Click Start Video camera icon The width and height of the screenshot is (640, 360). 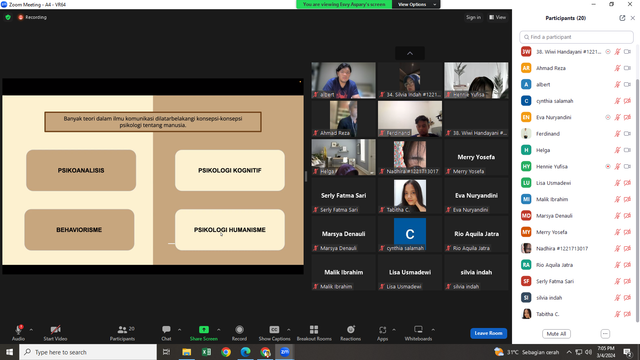(x=56, y=330)
